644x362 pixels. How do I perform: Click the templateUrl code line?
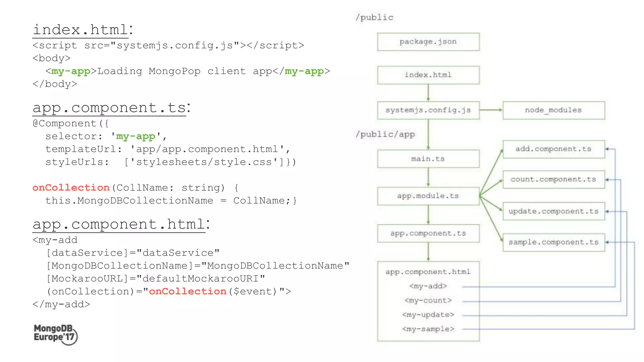(168, 149)
